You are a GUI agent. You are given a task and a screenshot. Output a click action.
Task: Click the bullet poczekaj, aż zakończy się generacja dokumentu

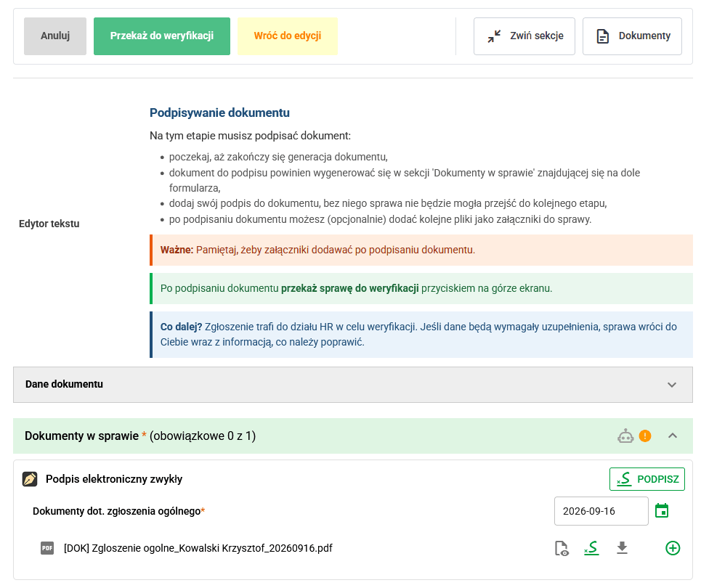click(278, 157)
